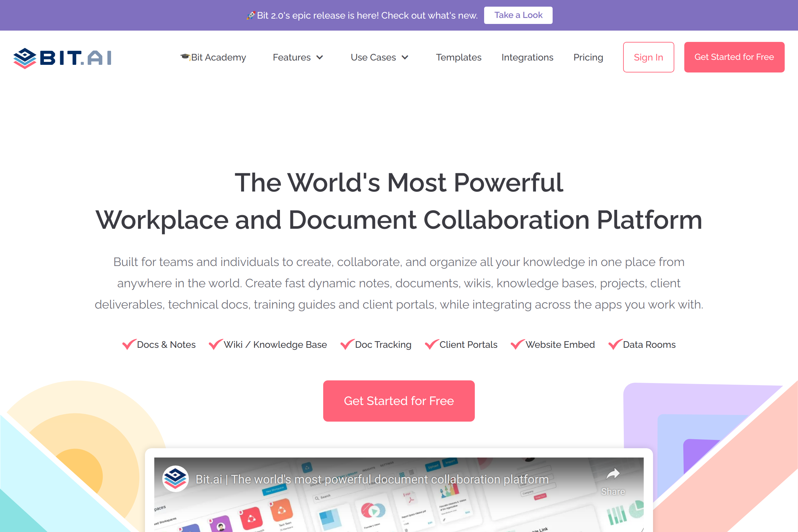Expand the Features dropdown chevron

click(x=320, y=57)
